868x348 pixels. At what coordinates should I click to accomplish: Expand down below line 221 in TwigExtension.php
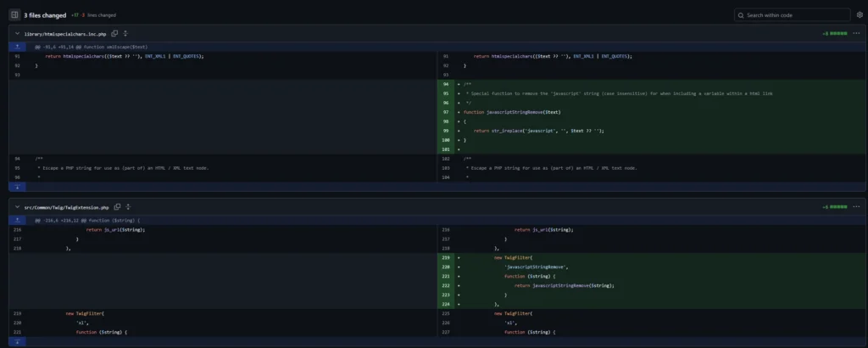click(x=17, y=341)
